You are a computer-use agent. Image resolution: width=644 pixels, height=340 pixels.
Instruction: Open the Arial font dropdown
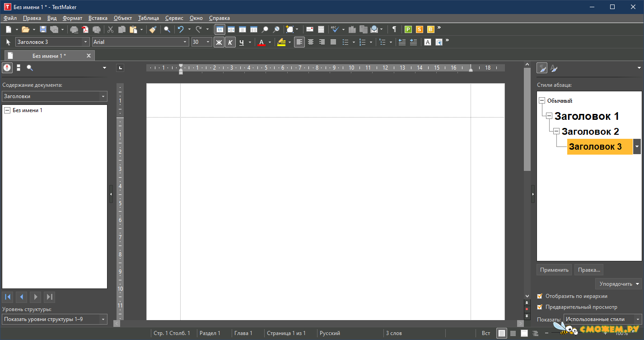tap(185, 42)
